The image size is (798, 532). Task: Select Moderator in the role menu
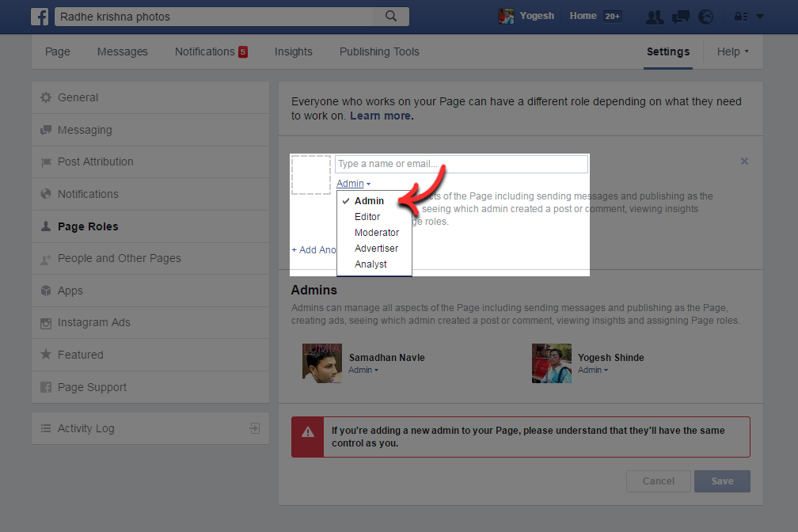[x=374, y=232]
